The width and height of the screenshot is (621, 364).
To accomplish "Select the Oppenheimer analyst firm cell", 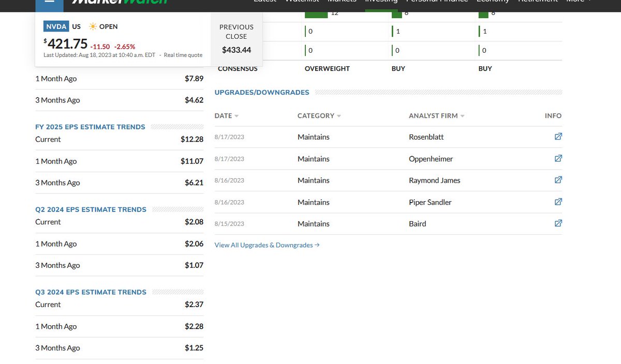I will click(431, 159).
